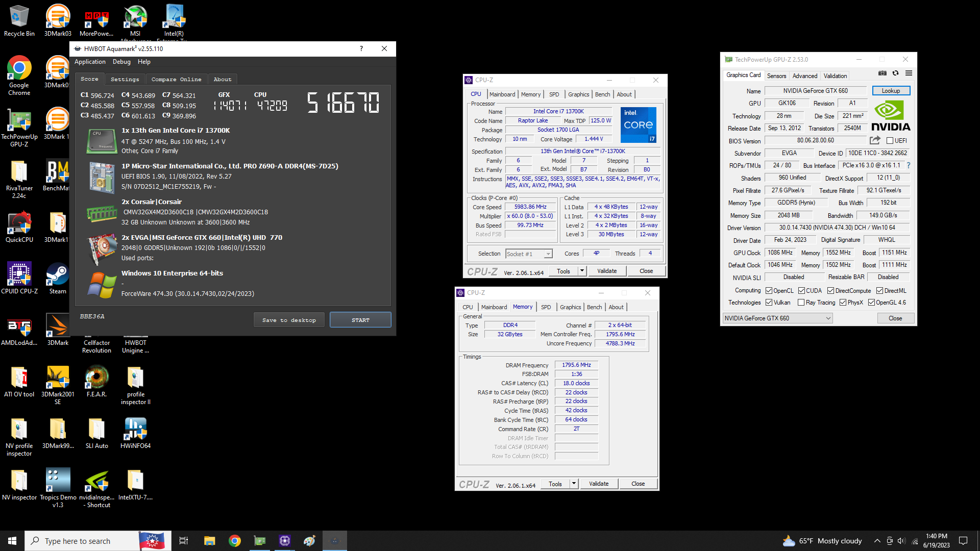The width and height of the screenshot is (980, 551).
Task: Toggle the UEFI checkbox in GPU-Z
Action: (x=890, y=141)
